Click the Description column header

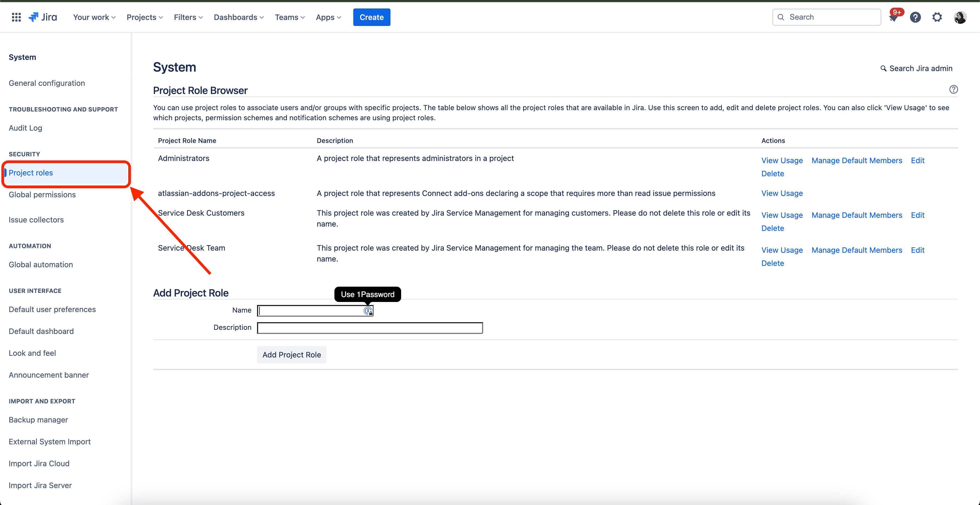(x=335, y=141)
